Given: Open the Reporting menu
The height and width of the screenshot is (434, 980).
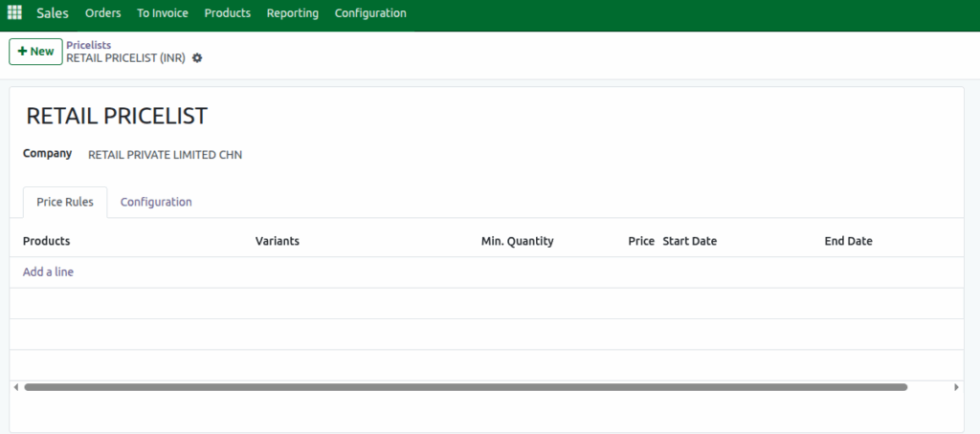Looking at the screenshot, I should pos(293,13).
